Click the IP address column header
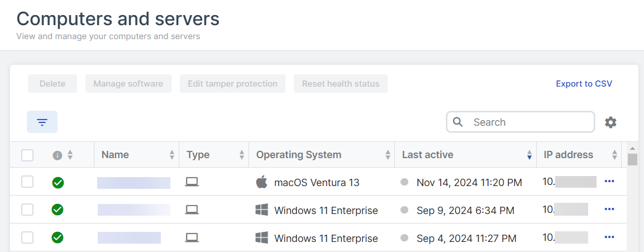 pyautogui.click(x=568, y=155)
